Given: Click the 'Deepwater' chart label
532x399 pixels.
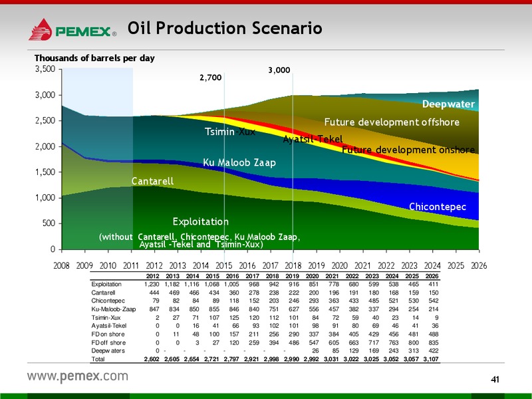Looking at the screenshot, I should 448,104.
